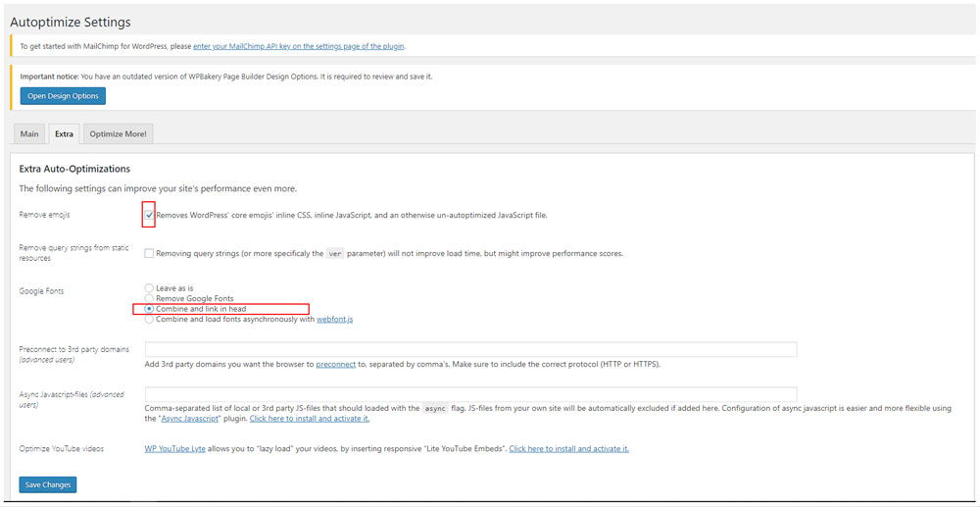980x507 pixels.
Task: Click into the Async Javascript-files text field
Action: coord(470,394)
